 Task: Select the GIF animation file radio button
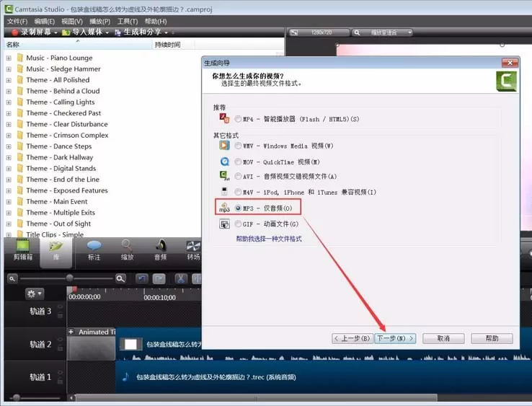(238, 224)
